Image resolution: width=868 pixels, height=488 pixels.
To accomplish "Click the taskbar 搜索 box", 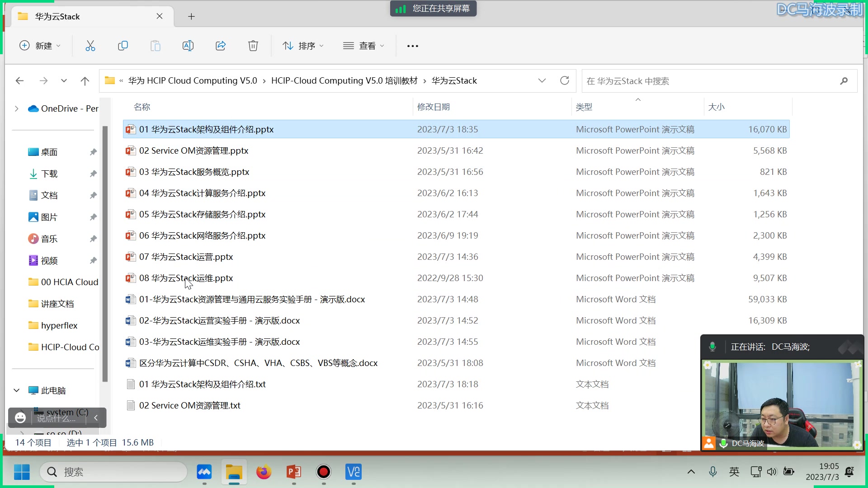I will [x=114, y=472].
